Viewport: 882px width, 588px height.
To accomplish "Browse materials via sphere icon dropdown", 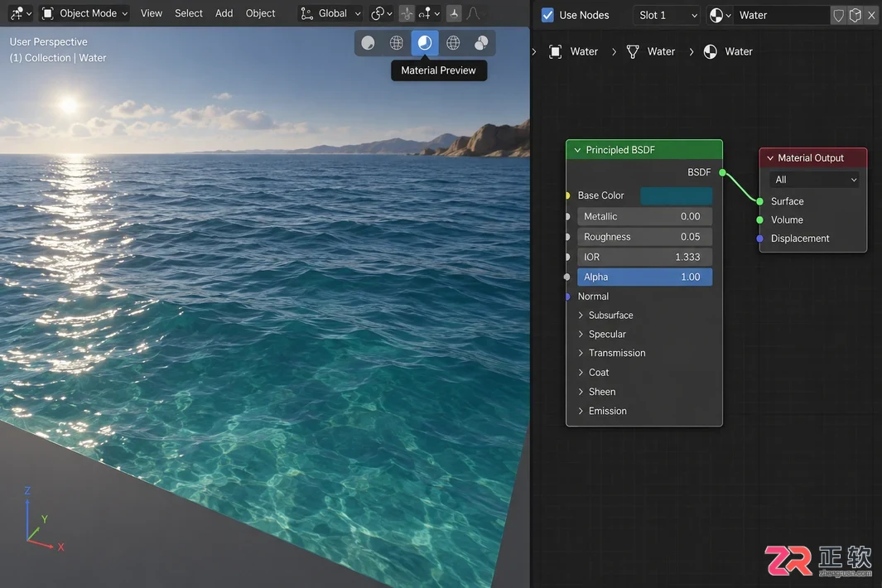I will pyautogui.click(x=720, y=15).
